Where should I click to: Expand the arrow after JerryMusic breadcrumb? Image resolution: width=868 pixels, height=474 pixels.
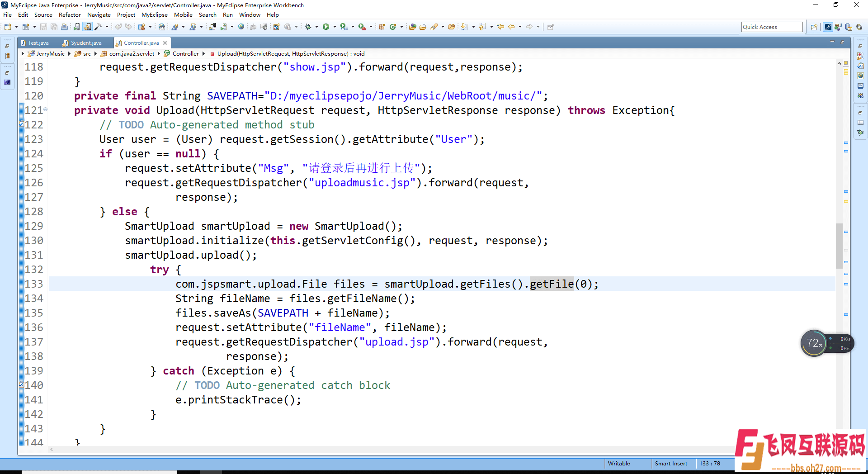tap(69, 54)
